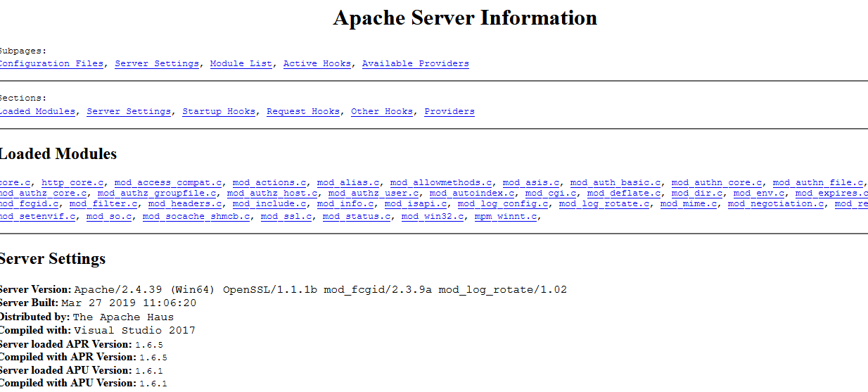Click the Mar 27 2019 11:06:20 build date

coord(129,303)
